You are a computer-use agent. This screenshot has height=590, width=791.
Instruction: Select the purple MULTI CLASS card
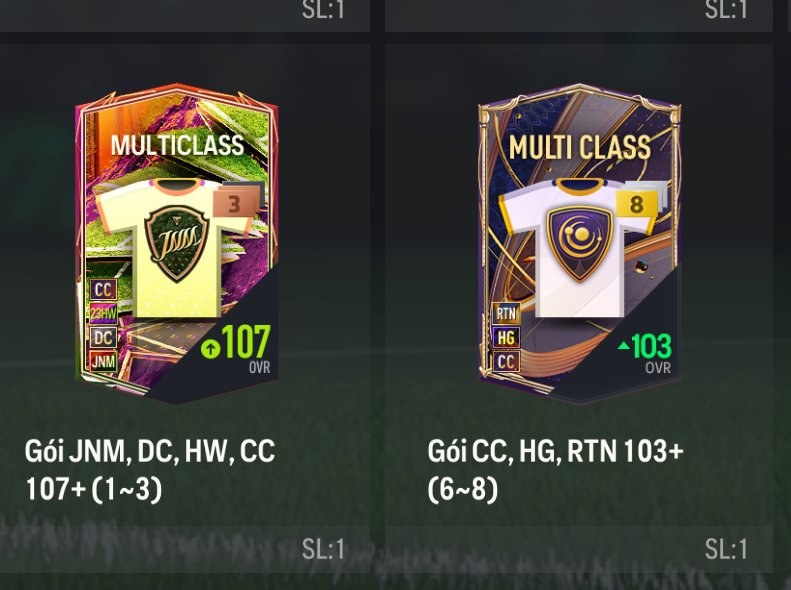[580, 244]
